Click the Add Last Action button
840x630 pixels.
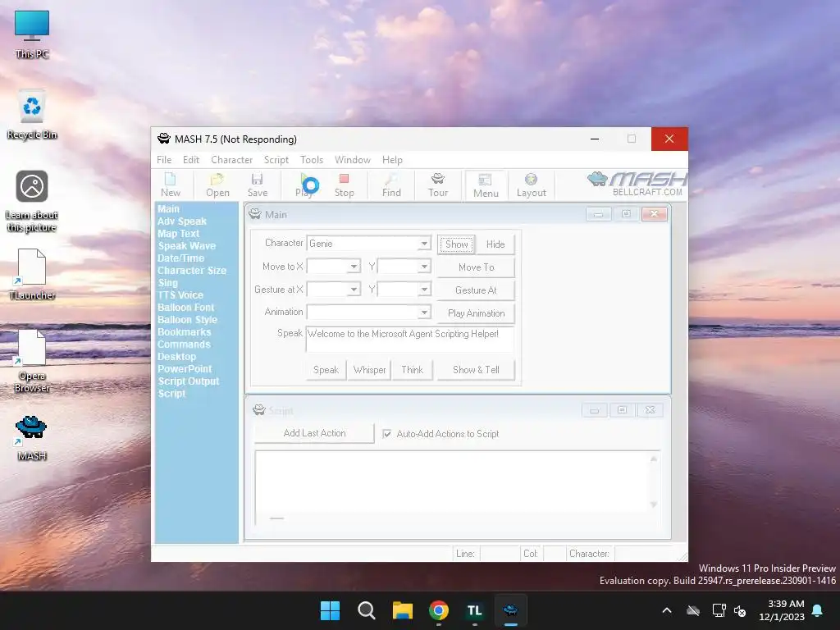[314, 433]
